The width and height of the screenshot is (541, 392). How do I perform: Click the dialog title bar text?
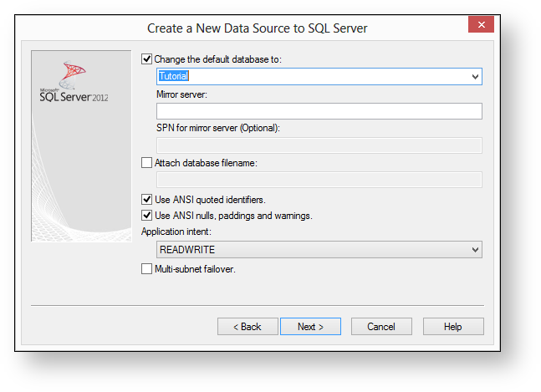tap(257, 28)
